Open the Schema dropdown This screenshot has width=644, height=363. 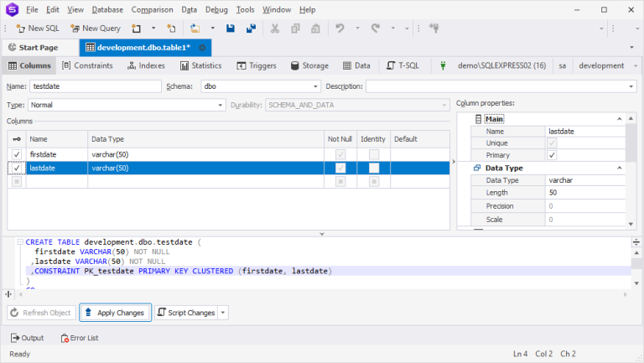click(315, 86)
